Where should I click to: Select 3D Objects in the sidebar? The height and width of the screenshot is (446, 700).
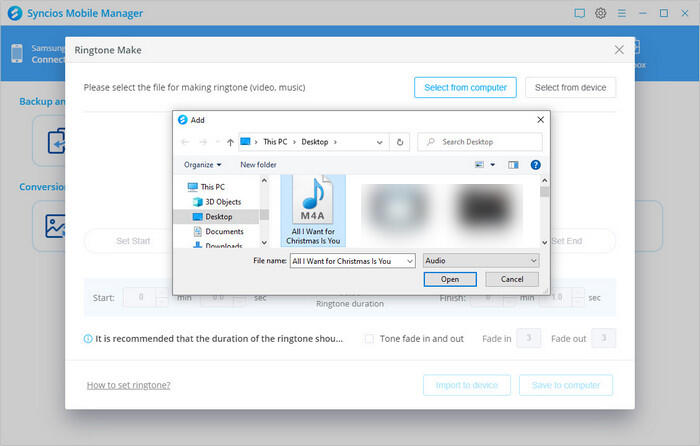(222, 201)
